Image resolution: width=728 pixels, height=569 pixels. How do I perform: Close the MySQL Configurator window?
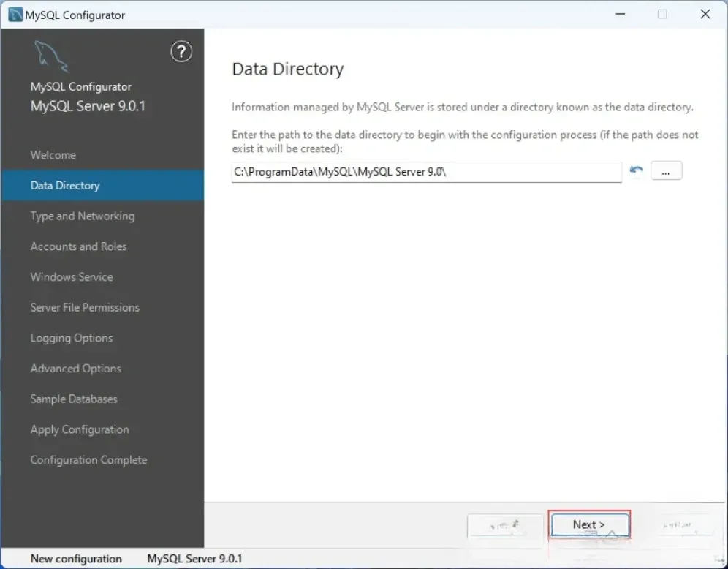coord(705,15)
